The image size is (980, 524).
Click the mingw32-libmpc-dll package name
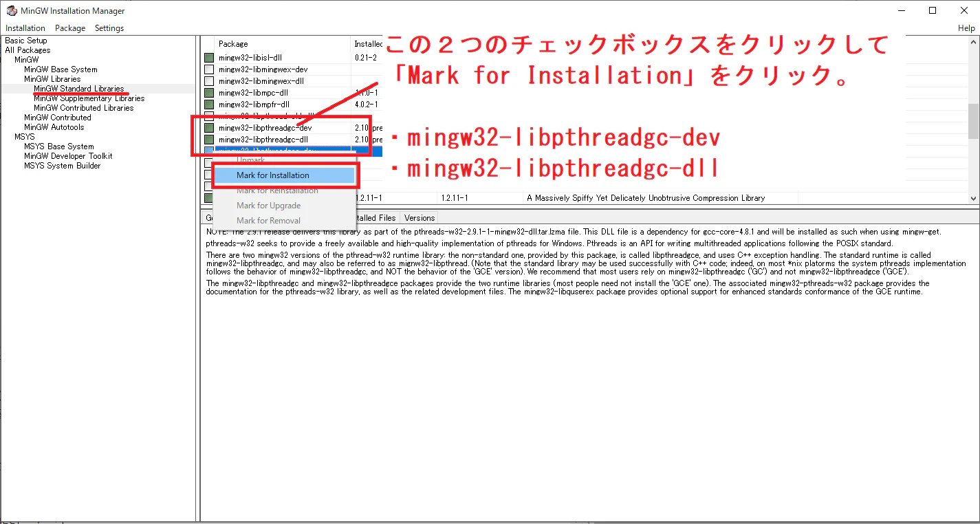pos(253,93)
